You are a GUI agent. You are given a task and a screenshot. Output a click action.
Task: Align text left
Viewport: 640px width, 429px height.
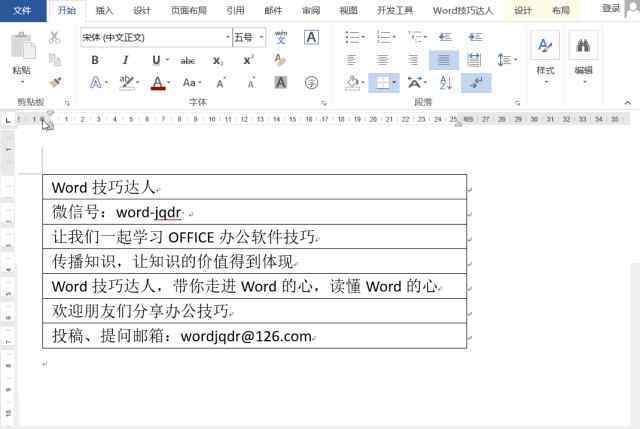[351, 60]
